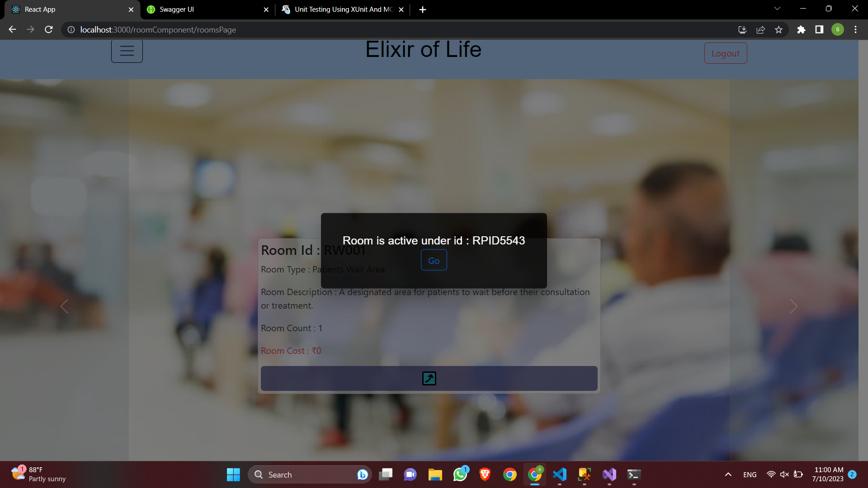
Task: Reload the current page
Action: [49, 30]
